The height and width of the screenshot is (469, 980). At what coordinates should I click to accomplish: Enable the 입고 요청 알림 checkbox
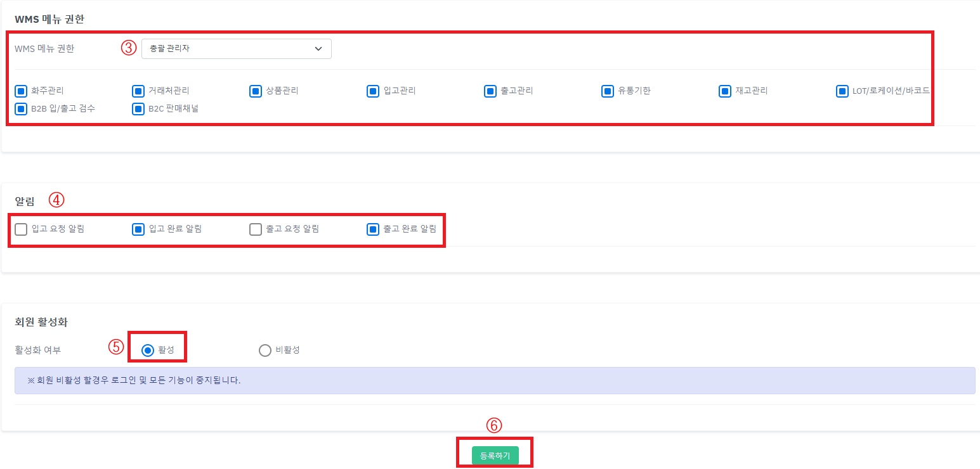pos(21,229)
